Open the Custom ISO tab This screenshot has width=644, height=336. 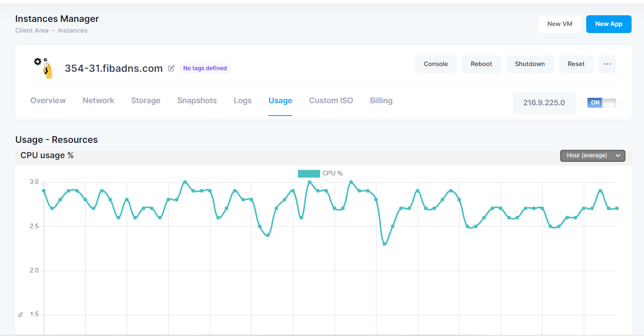331,100
